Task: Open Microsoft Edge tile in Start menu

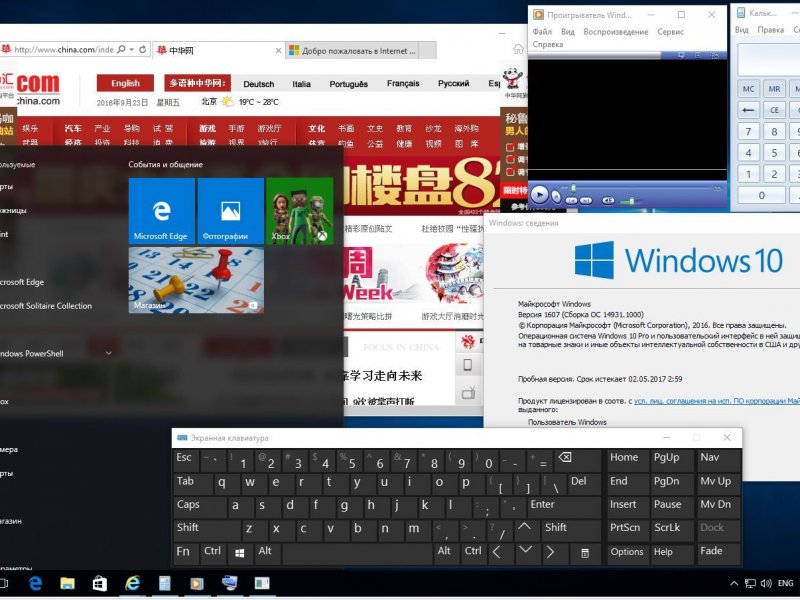Action: (x=161, y=211)
